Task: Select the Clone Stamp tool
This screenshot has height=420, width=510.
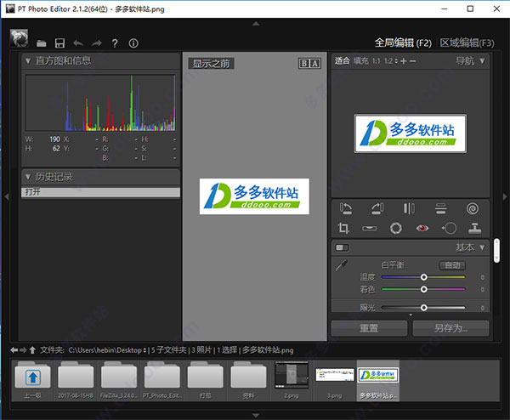Action: [475, 228]
